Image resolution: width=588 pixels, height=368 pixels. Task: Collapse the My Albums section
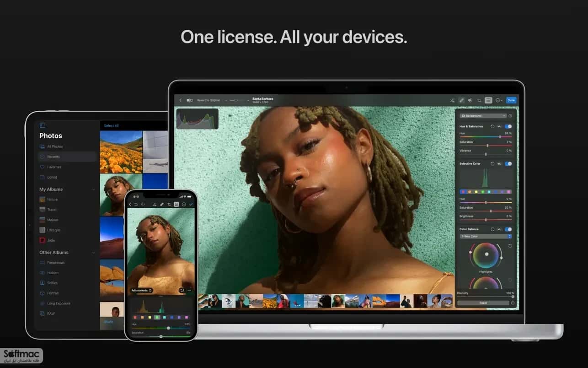tap(94, 189)
